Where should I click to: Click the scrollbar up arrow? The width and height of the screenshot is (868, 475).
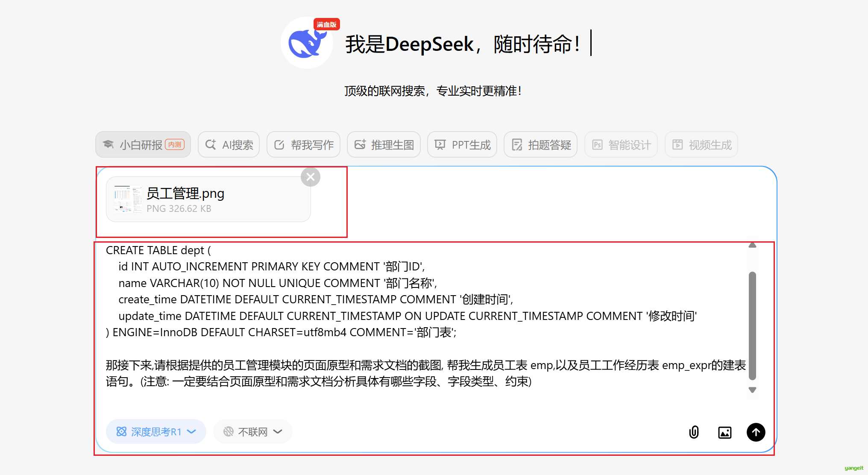point(753,245)
